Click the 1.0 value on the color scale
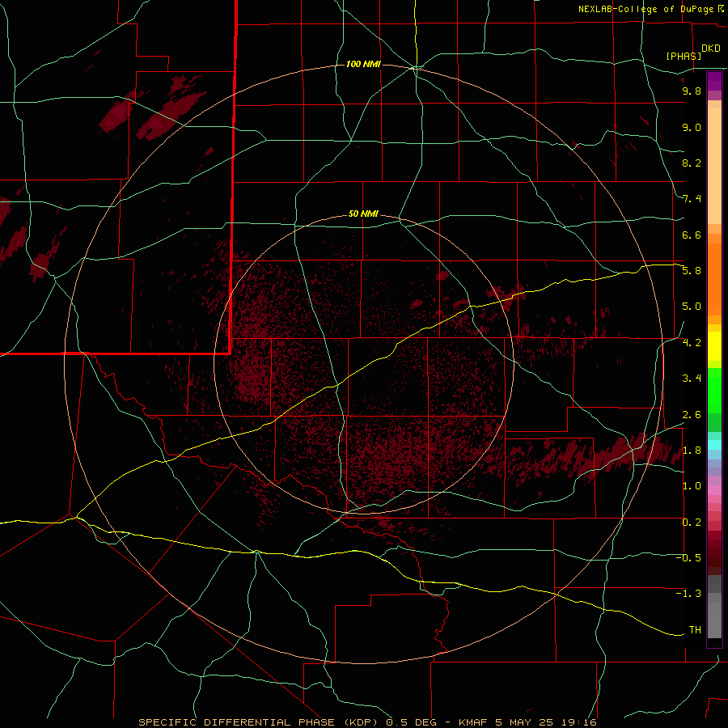Screen dimensions: 728x728 (x=692, y=486)
